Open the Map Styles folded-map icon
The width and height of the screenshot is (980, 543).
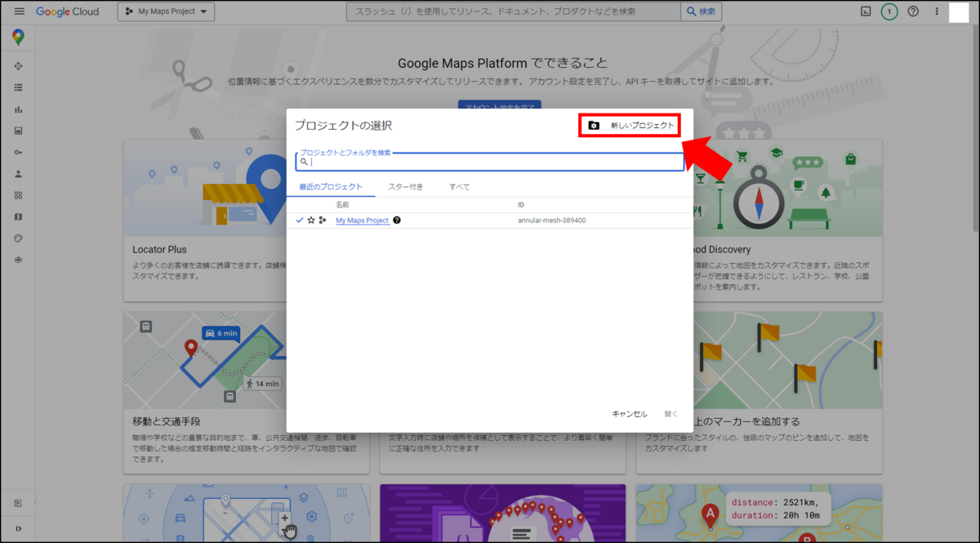[18, 216]
